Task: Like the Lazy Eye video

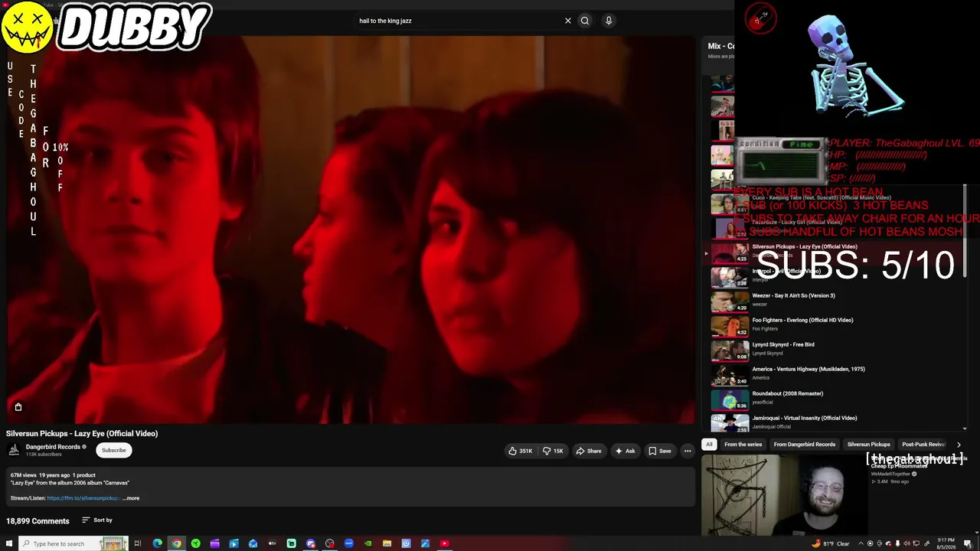Action: coord(521,451)
